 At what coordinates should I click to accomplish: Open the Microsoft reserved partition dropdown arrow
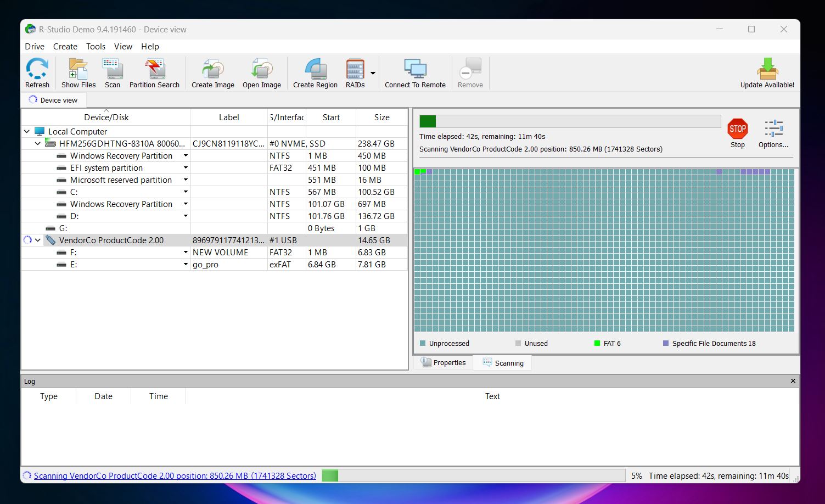point(186,180)
